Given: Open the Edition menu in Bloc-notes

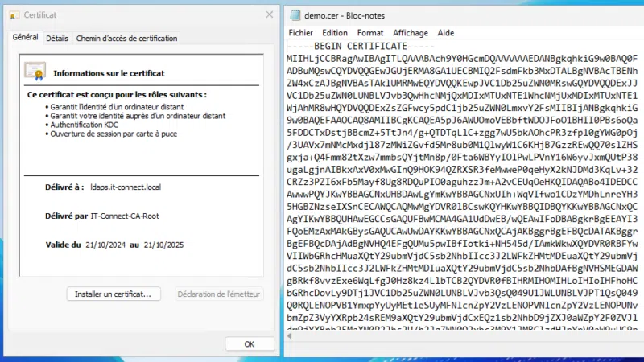Looking at the screenshot, I should [335, 33].
